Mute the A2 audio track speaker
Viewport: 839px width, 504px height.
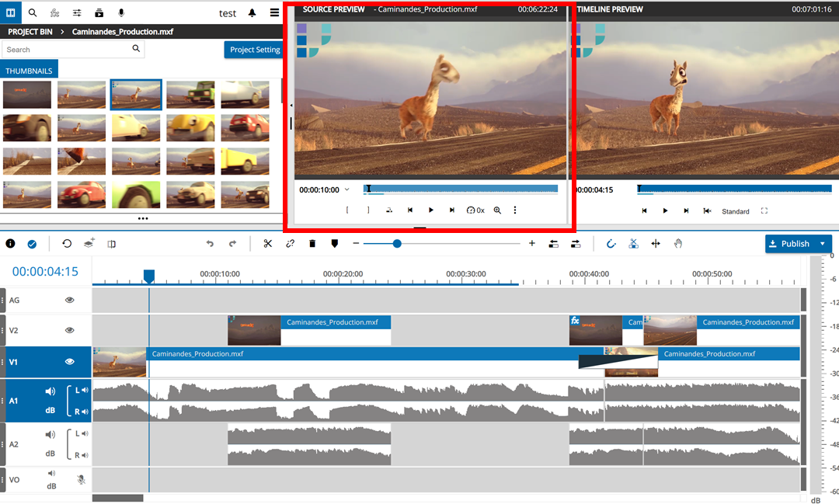50,435
